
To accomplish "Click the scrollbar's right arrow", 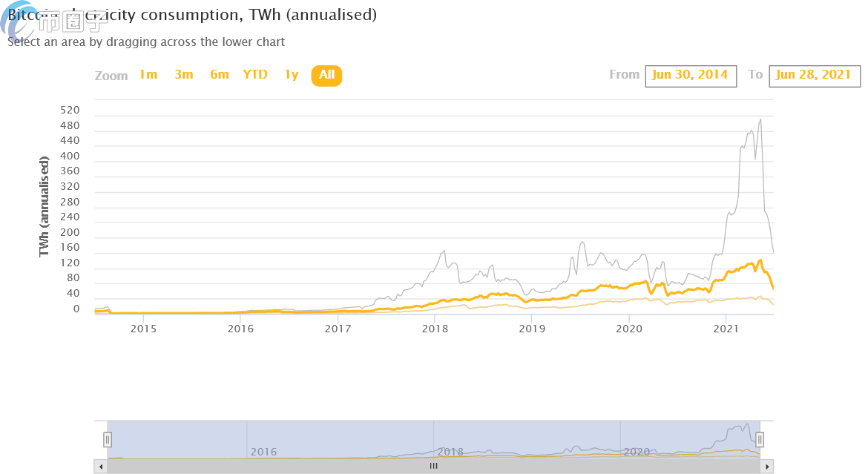I will [x=768, y=467].
